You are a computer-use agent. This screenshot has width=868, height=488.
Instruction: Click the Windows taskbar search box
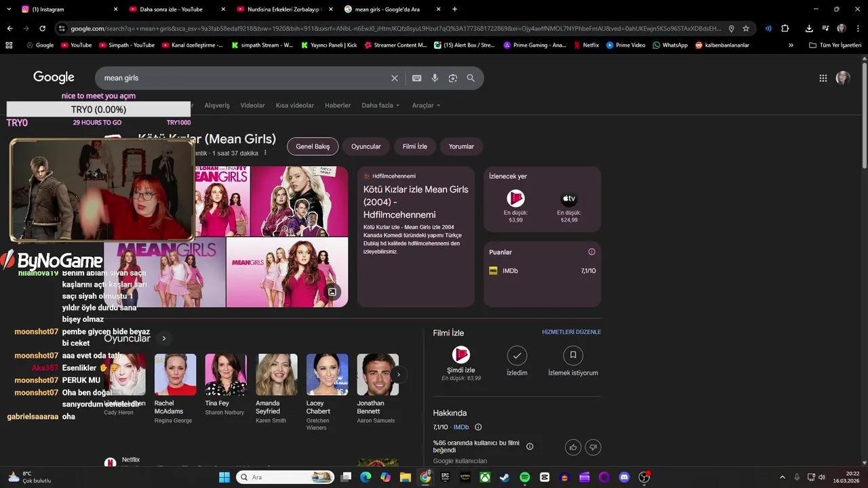pos(285,477)
